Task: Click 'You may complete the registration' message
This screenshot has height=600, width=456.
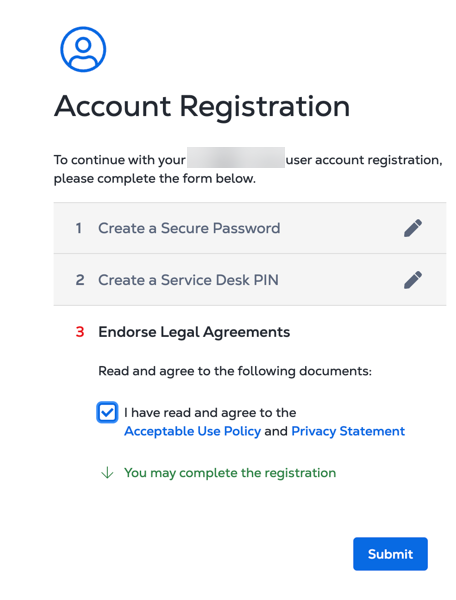Action: (230, 473)
